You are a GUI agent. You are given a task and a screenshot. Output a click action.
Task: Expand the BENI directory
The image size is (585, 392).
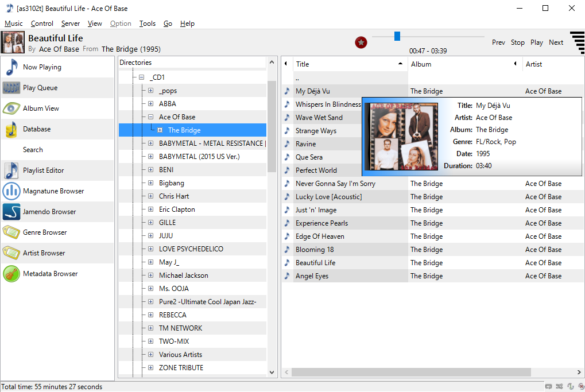point(151,170)
